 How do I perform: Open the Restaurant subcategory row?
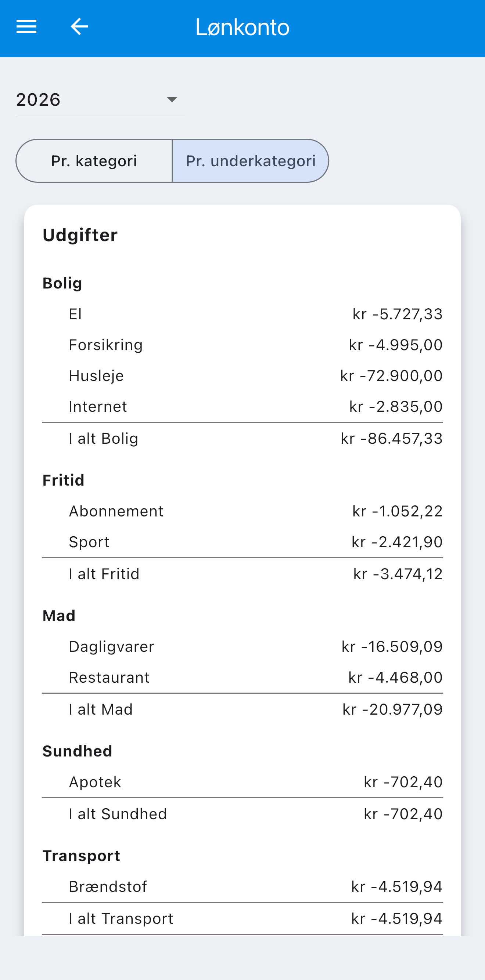click(x=242, y=678)
